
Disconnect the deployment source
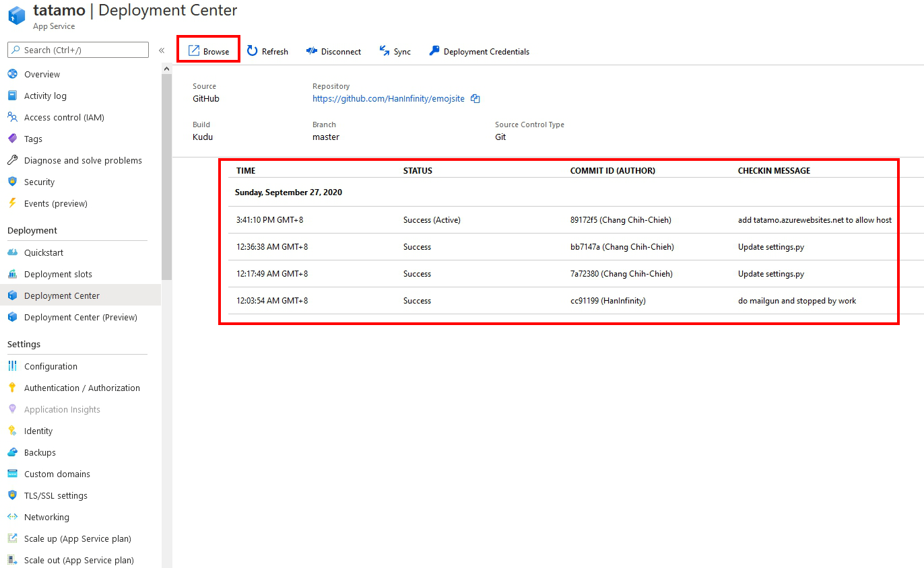333,51
